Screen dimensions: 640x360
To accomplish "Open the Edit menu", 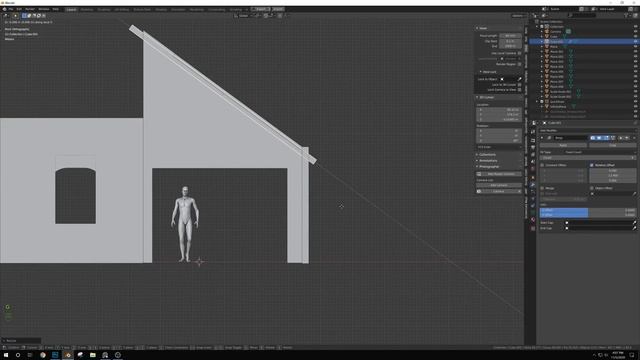I will pos(19,9).
